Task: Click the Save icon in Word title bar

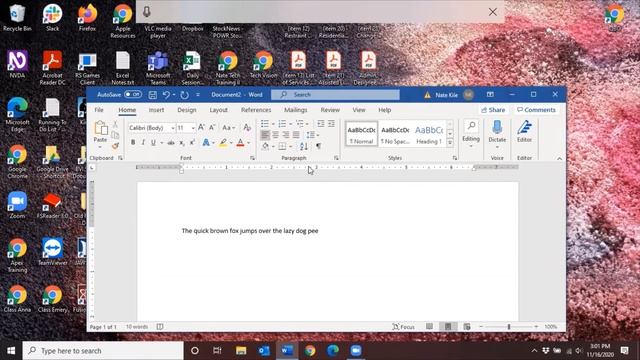Action: [153, 95]
